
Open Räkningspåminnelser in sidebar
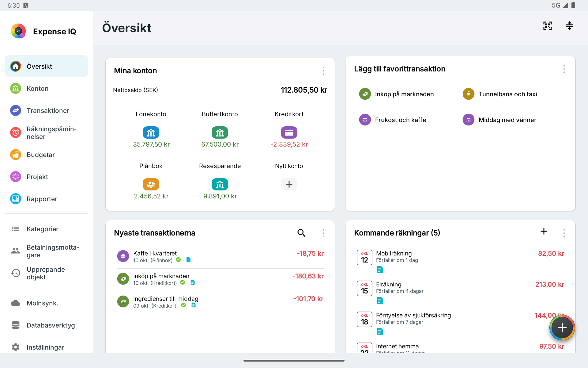[46, 133]
